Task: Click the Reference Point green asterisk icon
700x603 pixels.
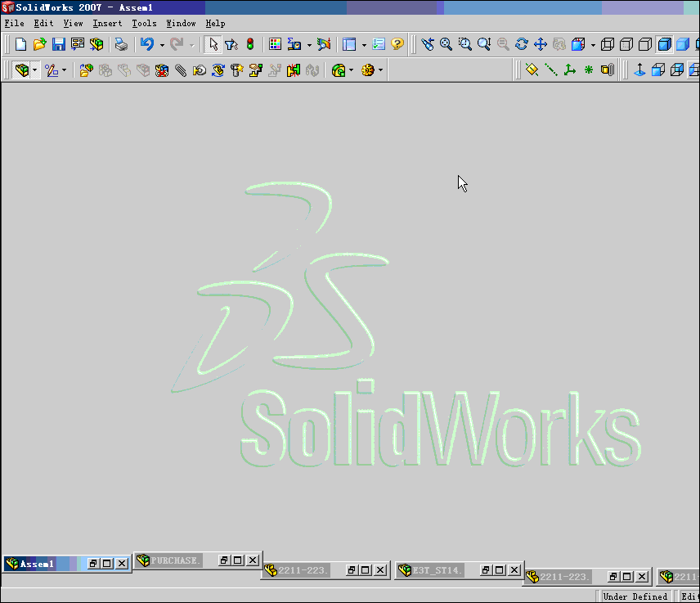Action: (x=589, y=70)
